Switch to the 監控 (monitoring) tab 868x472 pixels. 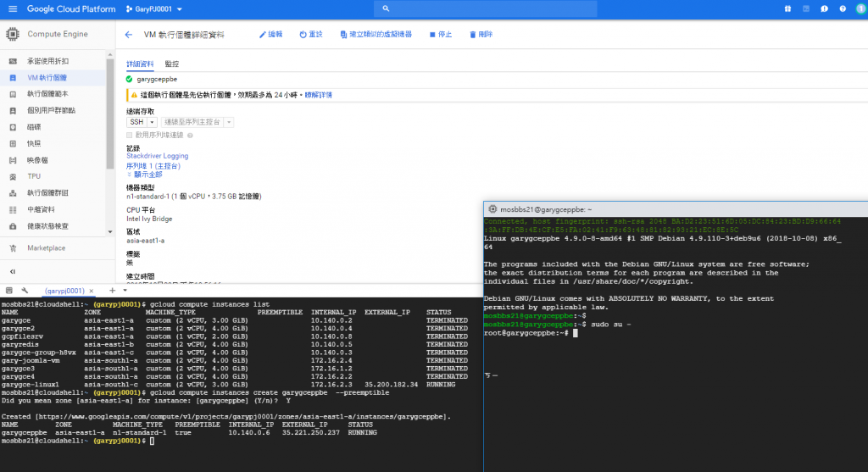point(171,64)
